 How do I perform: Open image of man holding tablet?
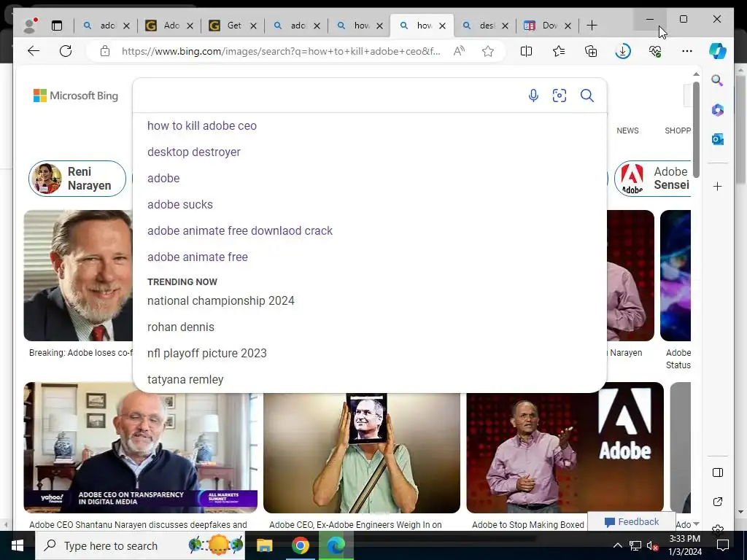[x=362, y=452]
